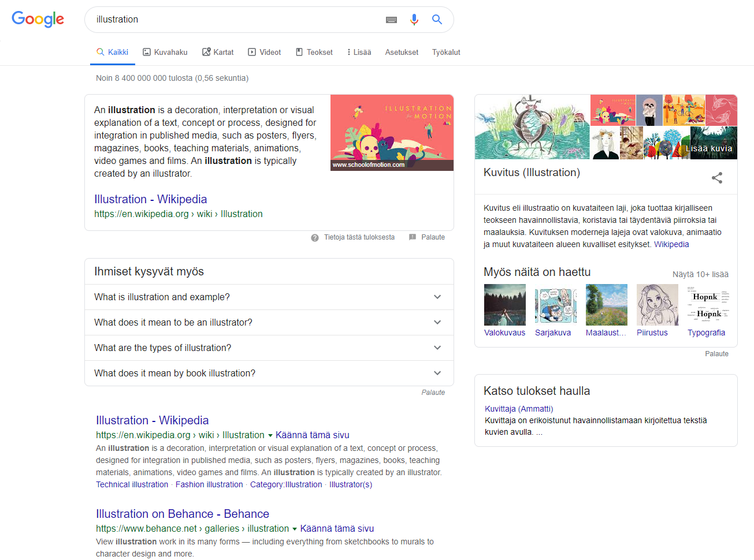Viewport: 754px width, 560px height.
Task: Expand 'What are the types of illustration?'
Action: coord(269,348)
